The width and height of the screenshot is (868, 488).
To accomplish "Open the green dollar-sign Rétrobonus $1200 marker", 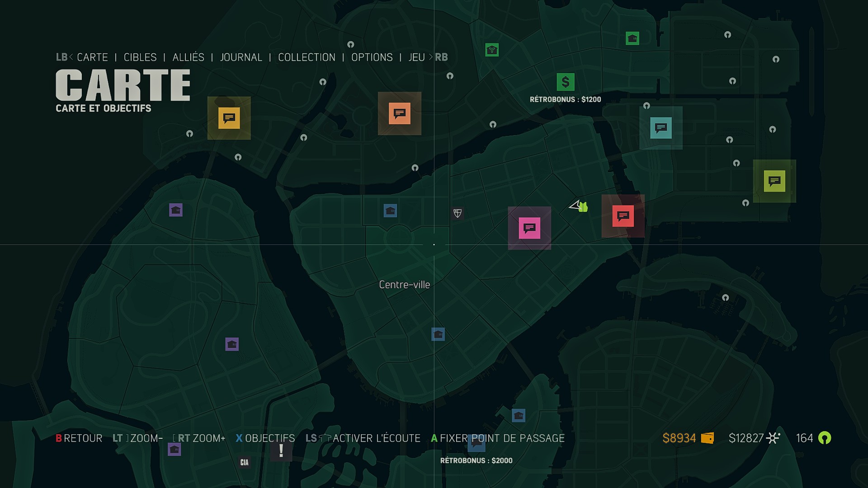I will point(565,82).
